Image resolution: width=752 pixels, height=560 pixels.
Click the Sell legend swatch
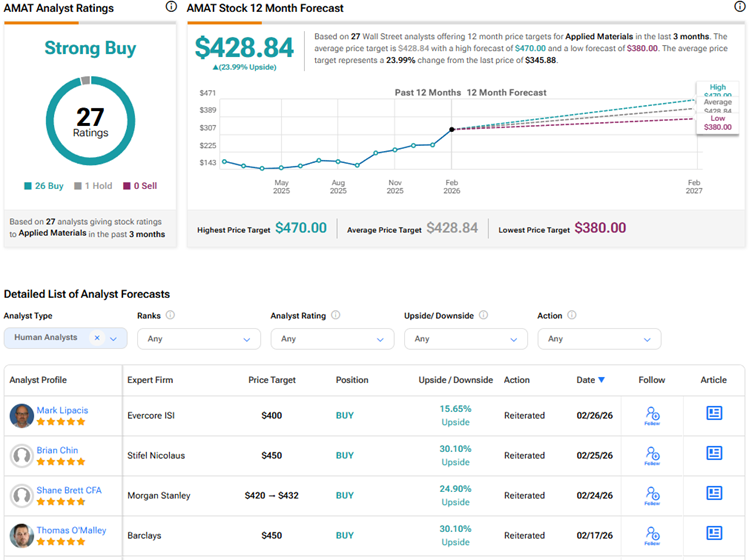tap(127, 186)
